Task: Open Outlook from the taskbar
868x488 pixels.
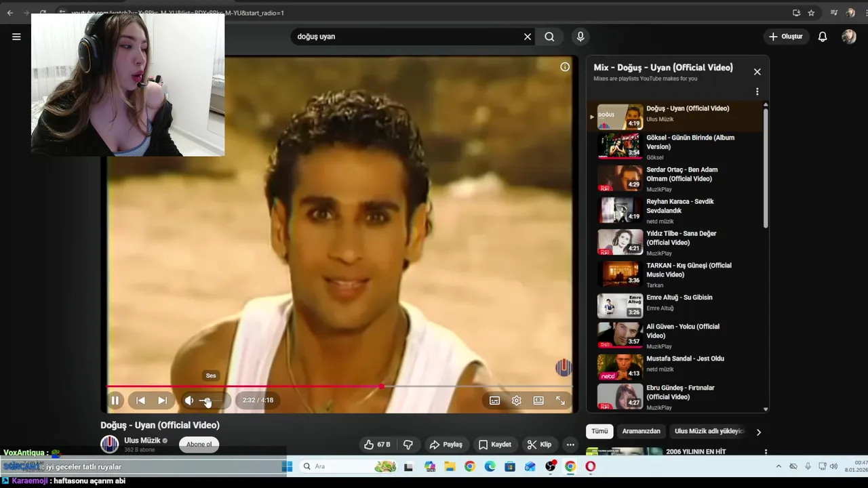Action: [530, 466]
